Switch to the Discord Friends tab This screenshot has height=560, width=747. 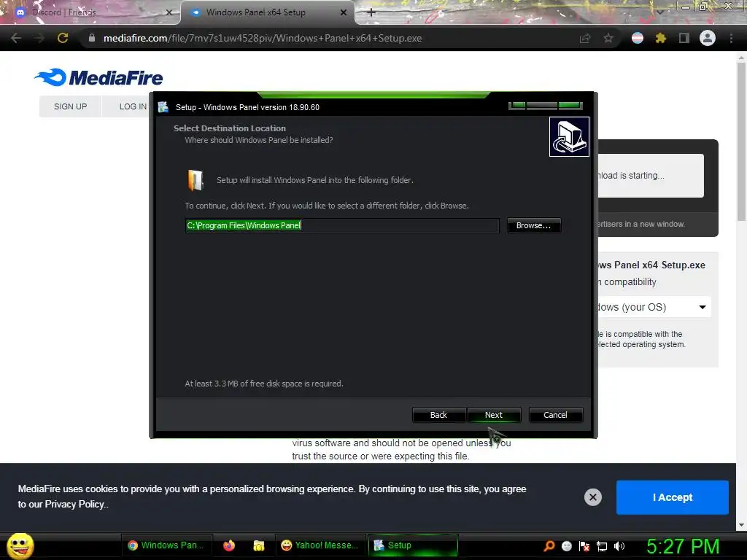point(90,12)
